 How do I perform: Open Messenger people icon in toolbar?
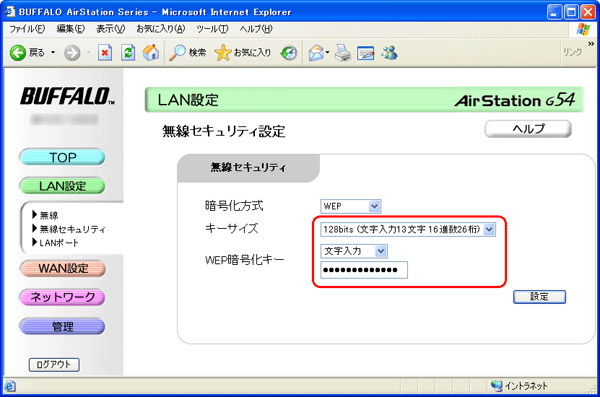pos(389,53)
